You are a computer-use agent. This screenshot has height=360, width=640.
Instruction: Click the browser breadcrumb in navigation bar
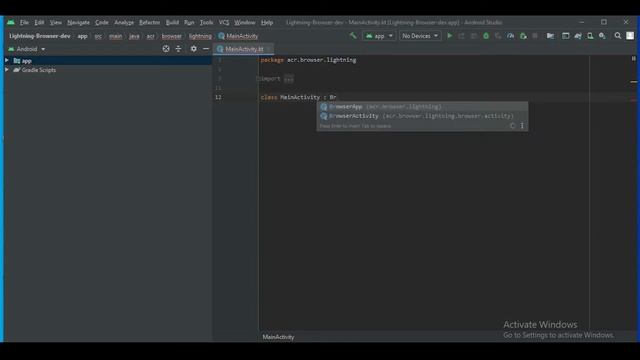coord(171,36)
